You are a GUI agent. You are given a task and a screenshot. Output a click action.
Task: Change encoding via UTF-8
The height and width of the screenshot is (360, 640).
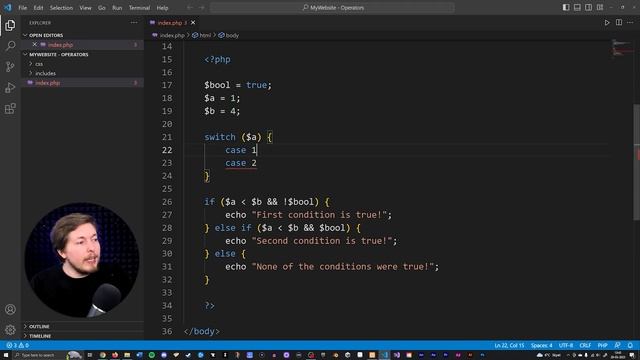point(566,345)
